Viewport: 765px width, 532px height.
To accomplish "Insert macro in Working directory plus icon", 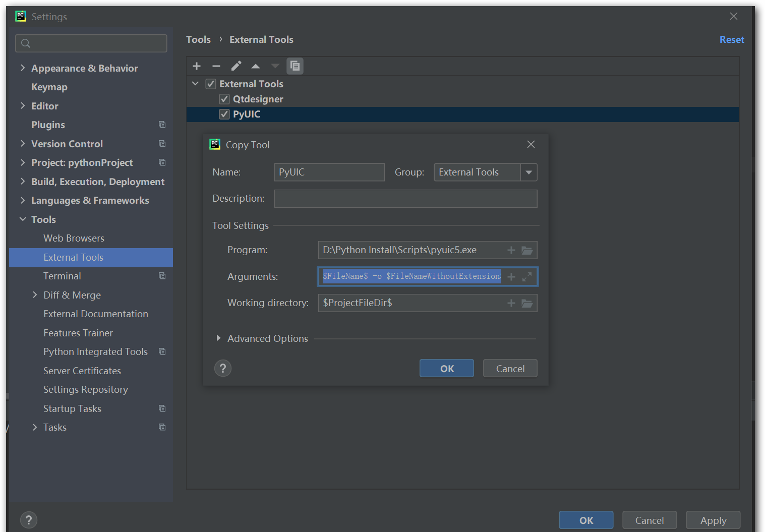I will [x=511, y=303].
